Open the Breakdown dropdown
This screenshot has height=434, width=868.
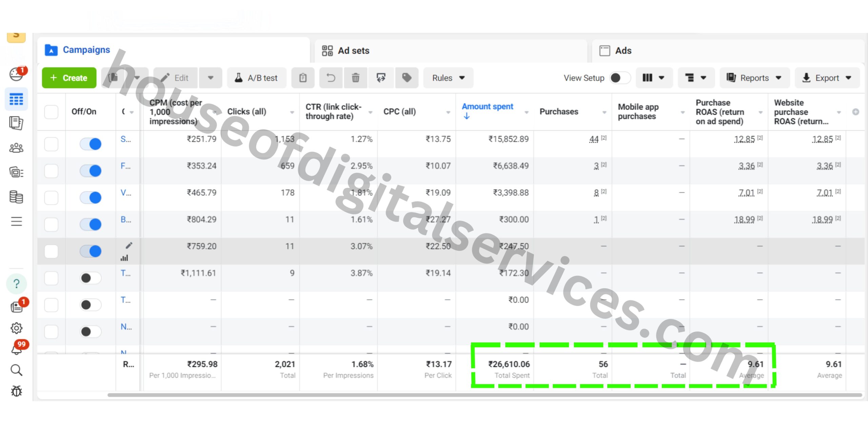696,78
